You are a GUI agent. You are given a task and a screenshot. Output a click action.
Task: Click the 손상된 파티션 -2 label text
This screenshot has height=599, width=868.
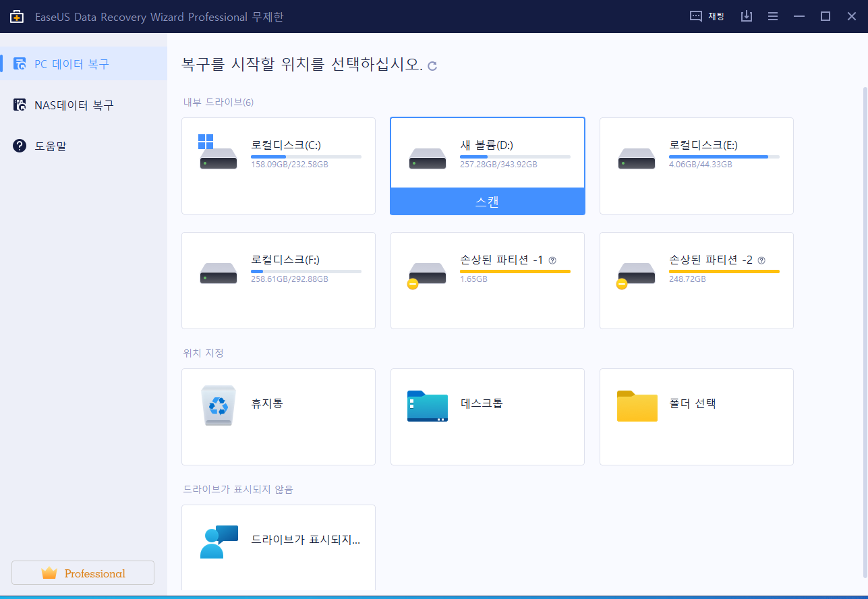click(711, 259)
